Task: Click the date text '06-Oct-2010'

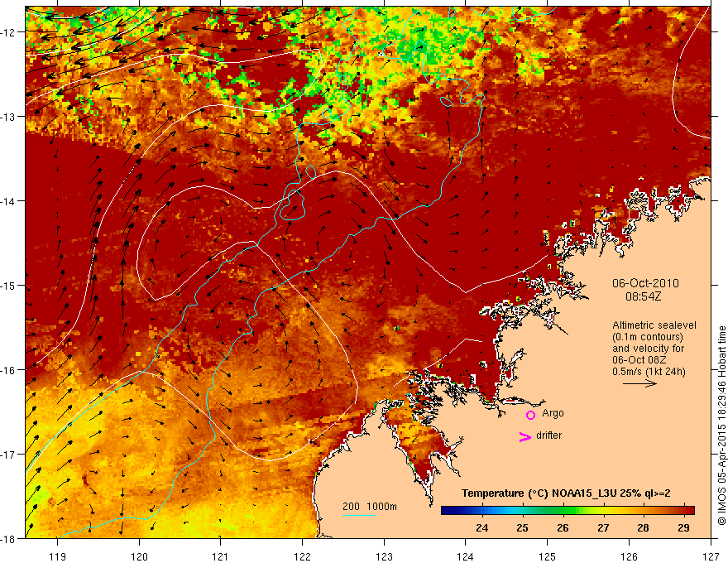Action: click(x=645, y=283)
